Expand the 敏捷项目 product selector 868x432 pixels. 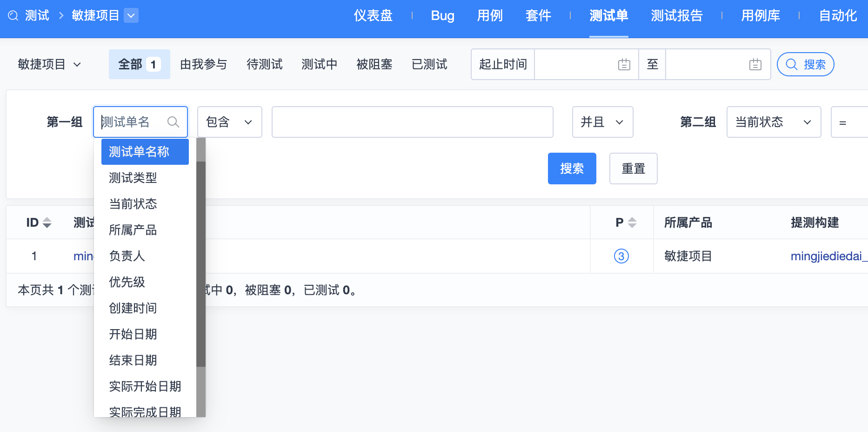tap(49, 64)
